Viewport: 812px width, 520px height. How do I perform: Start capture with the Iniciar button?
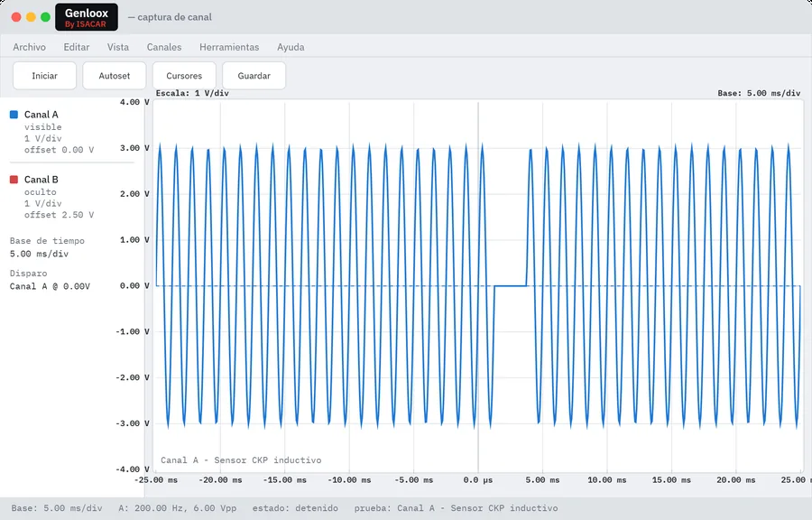point(44,76)
